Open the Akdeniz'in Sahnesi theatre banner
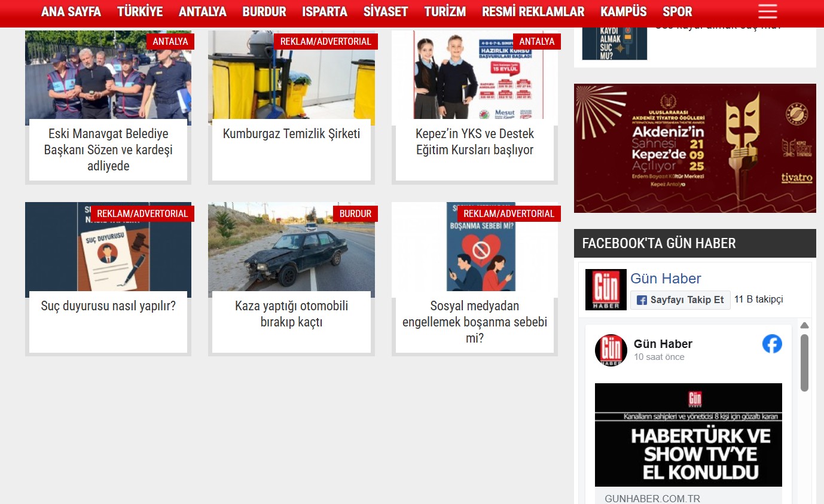 [x=695, y=148]
